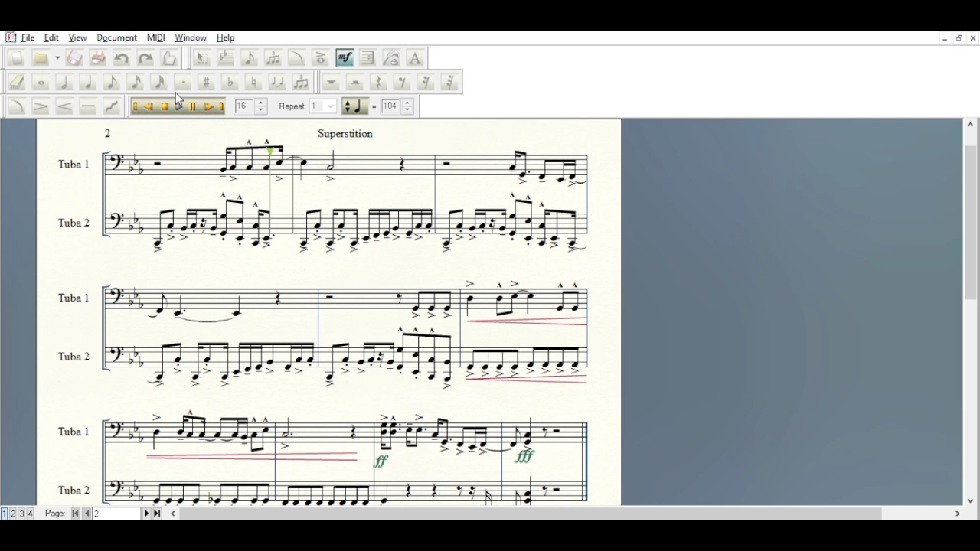Insert a half rest

pos(355,82)
